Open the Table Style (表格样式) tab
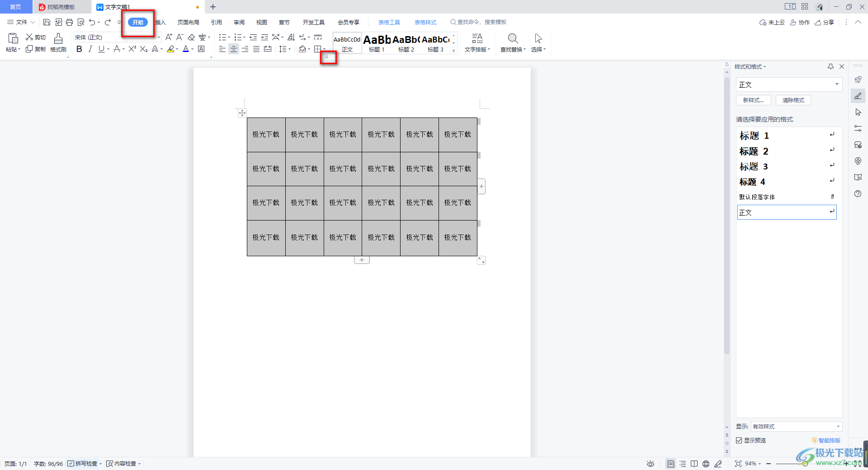The width and height of the screenshot is (868, 470). (425, 22)
